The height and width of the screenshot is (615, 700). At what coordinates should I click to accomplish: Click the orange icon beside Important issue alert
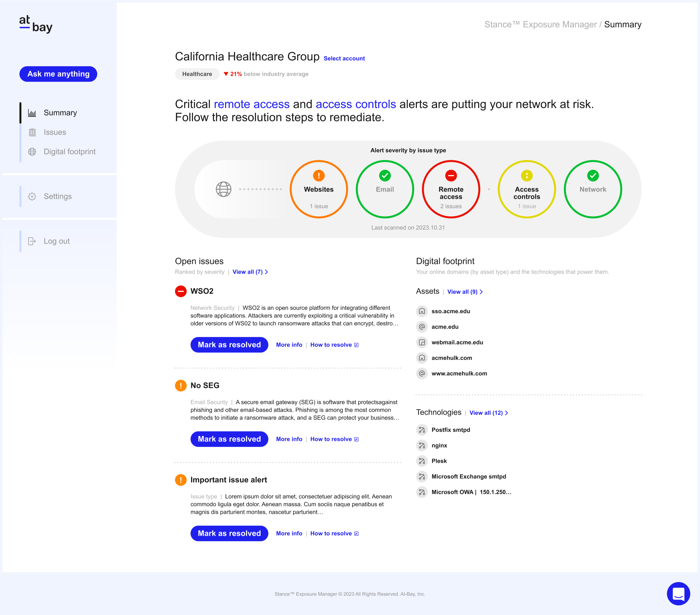(181, 480)
